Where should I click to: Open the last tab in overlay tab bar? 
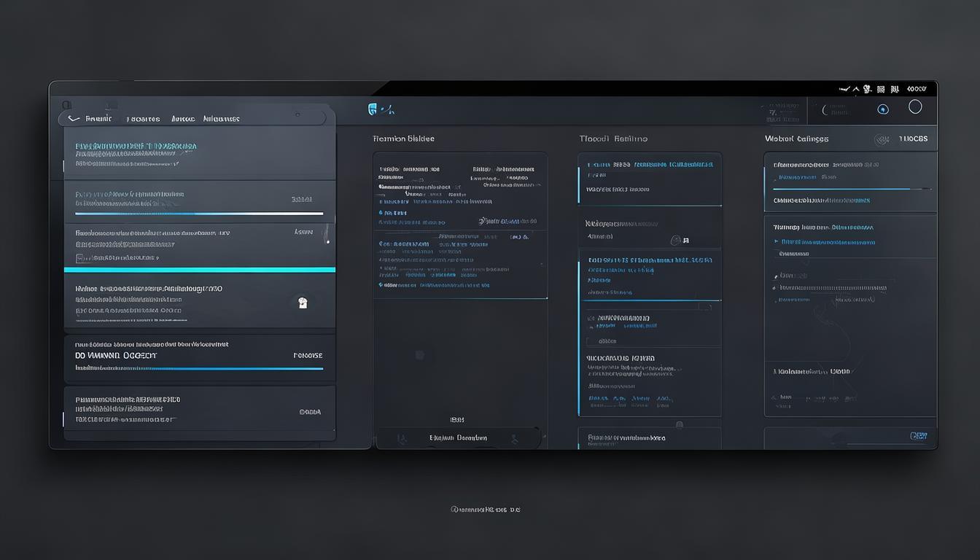[221, 118]
